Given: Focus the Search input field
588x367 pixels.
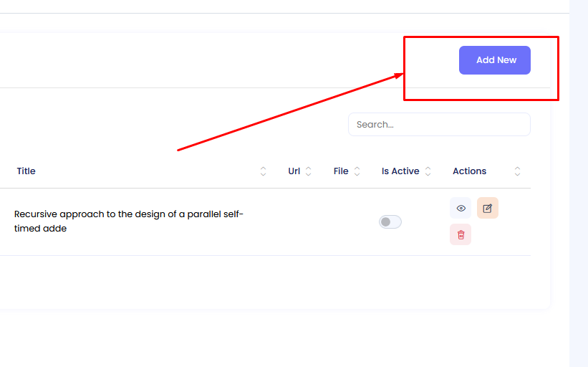Looking at the screenshot, I should (x=438, y=124).
